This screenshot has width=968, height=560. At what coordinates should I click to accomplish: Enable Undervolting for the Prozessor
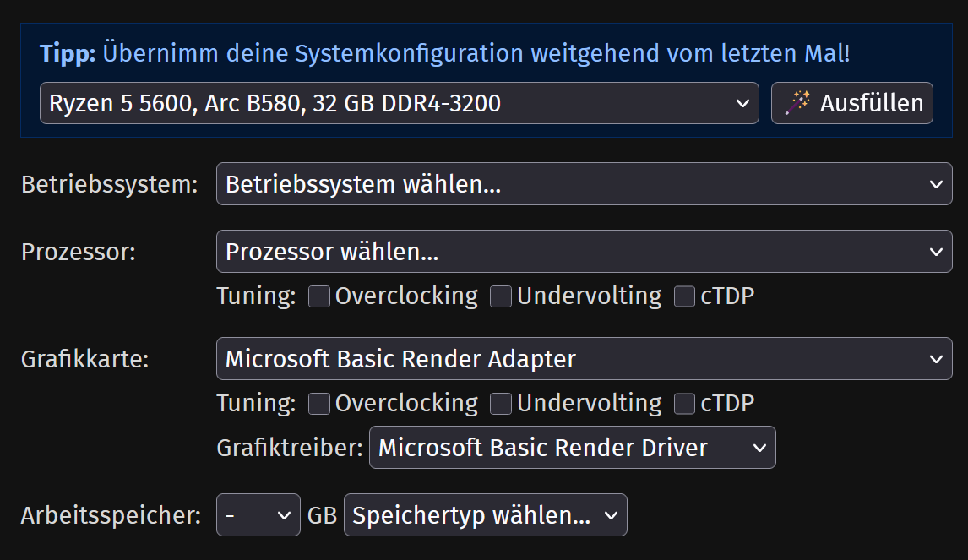(x=501, y=297)
